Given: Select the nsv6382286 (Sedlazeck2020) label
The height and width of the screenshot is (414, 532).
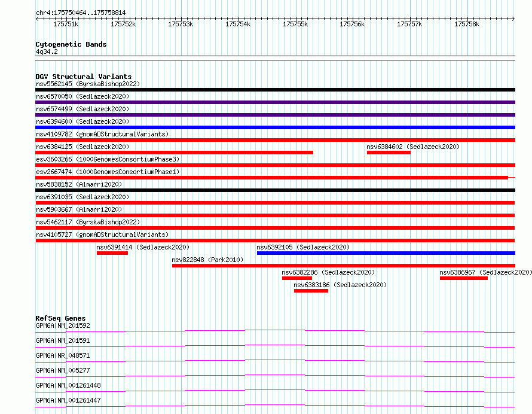Looking at the screenshot, I should (x=328, y=272).
